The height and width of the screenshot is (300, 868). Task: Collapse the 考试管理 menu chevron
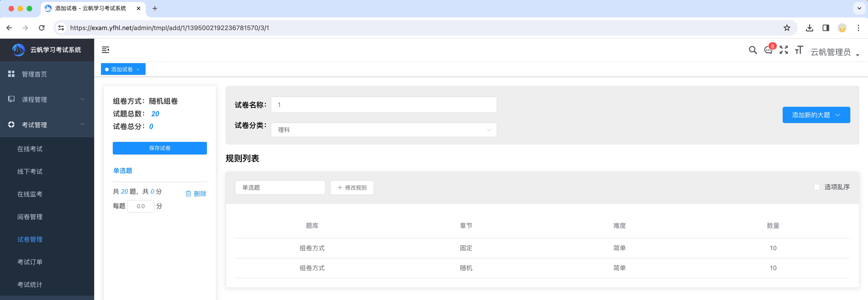click(82, 124)
